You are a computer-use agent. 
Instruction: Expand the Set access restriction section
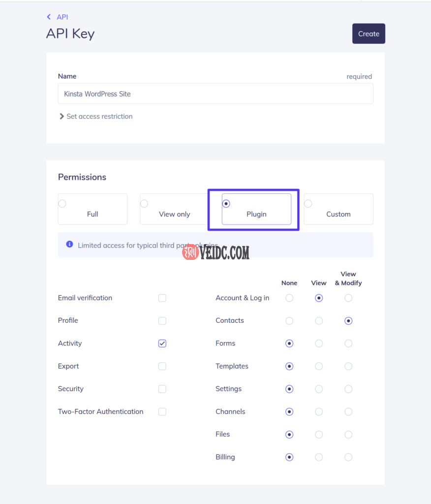96,117
